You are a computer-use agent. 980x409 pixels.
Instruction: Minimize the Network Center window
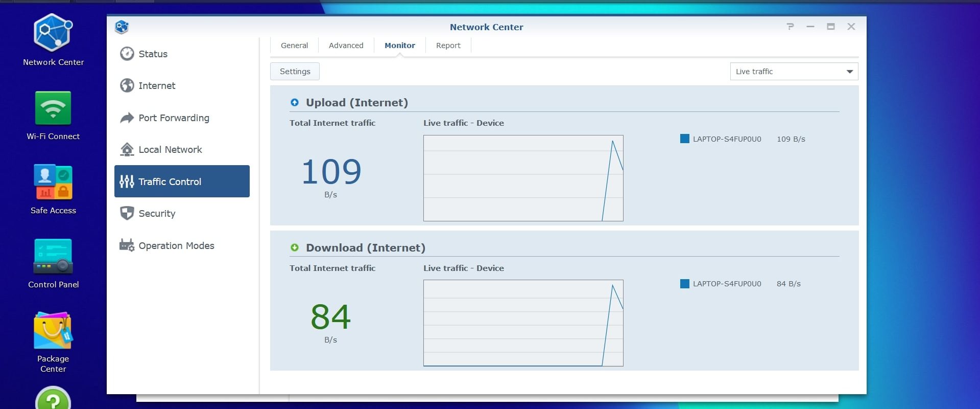pyautogui.click(x=810, y=27)
